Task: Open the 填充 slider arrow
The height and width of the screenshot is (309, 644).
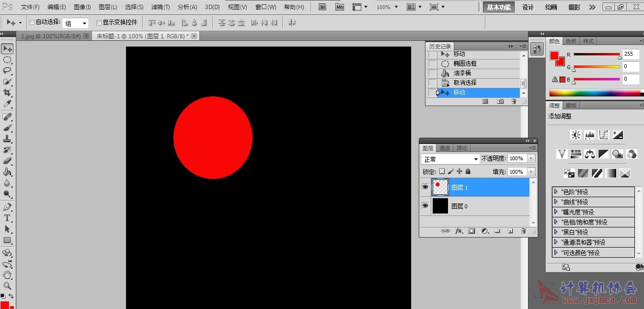Action: [x=531, y=171]
